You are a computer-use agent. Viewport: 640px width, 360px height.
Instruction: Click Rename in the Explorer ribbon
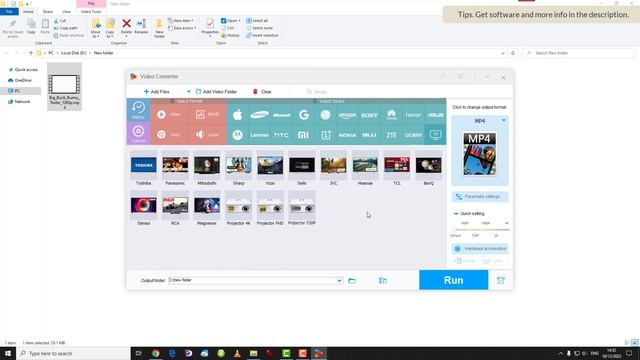click(x=141, y=27)
